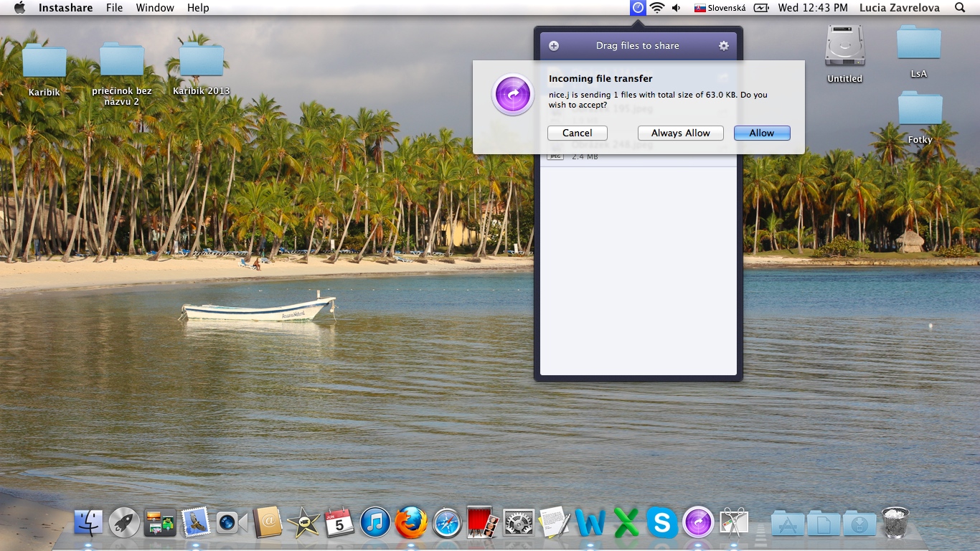Open Finder from the Dock

89,522
